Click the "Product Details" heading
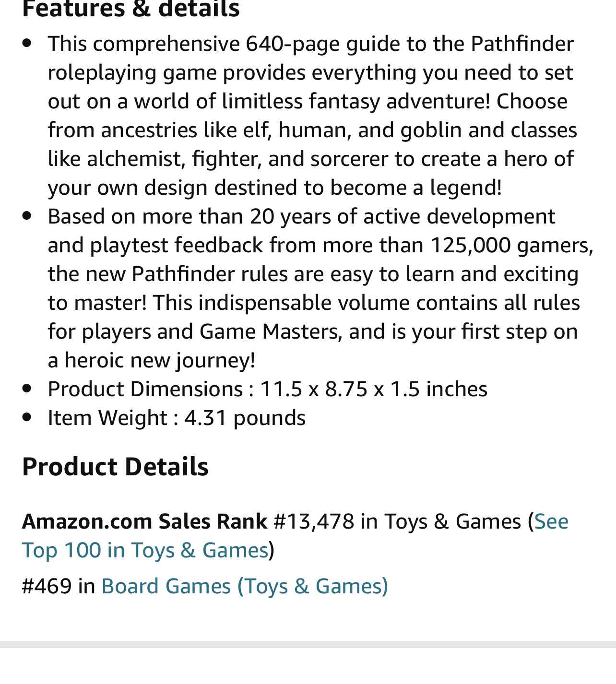This screenshot has height=684, width=616. point(115,467)
